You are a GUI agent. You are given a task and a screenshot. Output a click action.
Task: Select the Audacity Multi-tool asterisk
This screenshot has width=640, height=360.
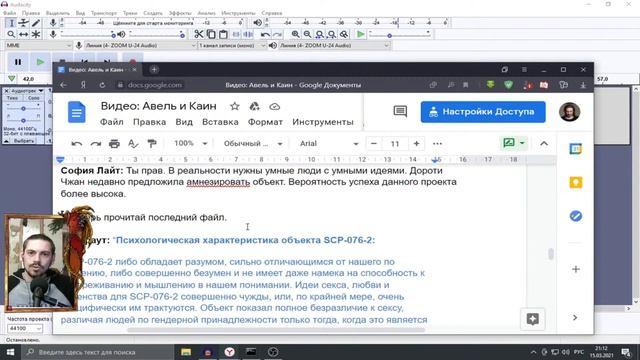[36, 35]
